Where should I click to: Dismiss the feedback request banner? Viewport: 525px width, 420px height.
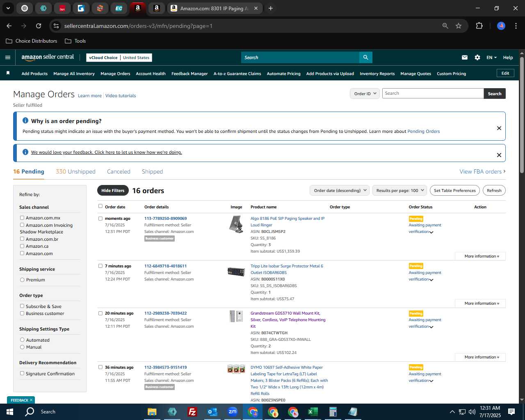[499, 155]
